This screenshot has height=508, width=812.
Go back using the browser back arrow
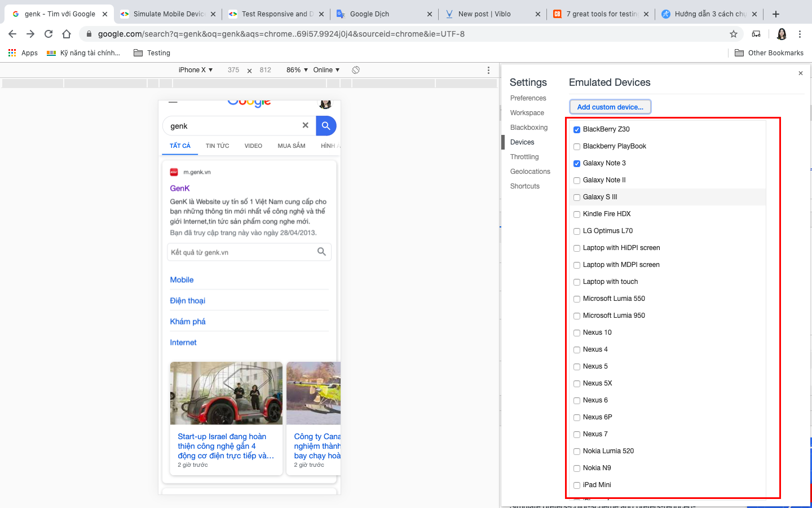tap(12, 34)
